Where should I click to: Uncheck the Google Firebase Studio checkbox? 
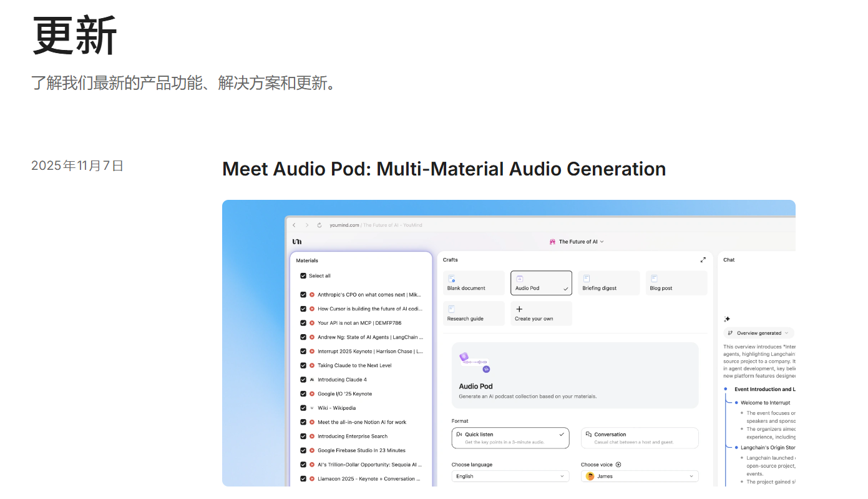coord(303,450)
